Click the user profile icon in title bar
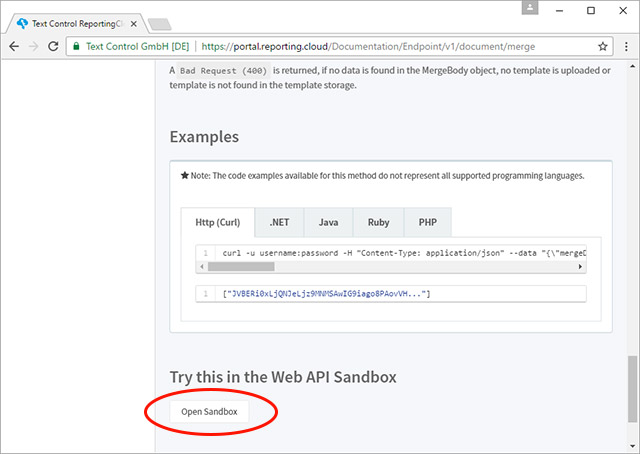The height and width of the screenshot is (454, 640). point(530,7)
